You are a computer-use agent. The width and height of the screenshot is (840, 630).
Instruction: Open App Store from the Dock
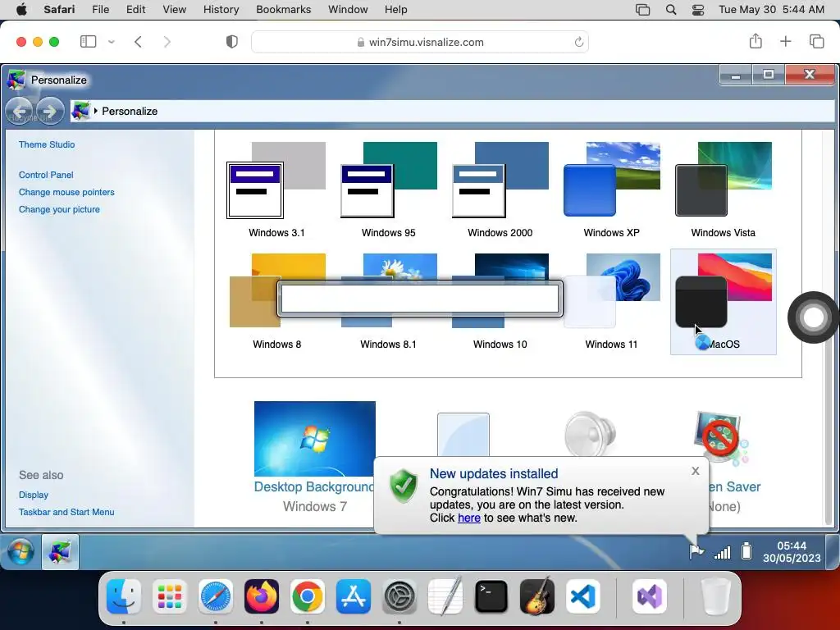tap(354, 596)
